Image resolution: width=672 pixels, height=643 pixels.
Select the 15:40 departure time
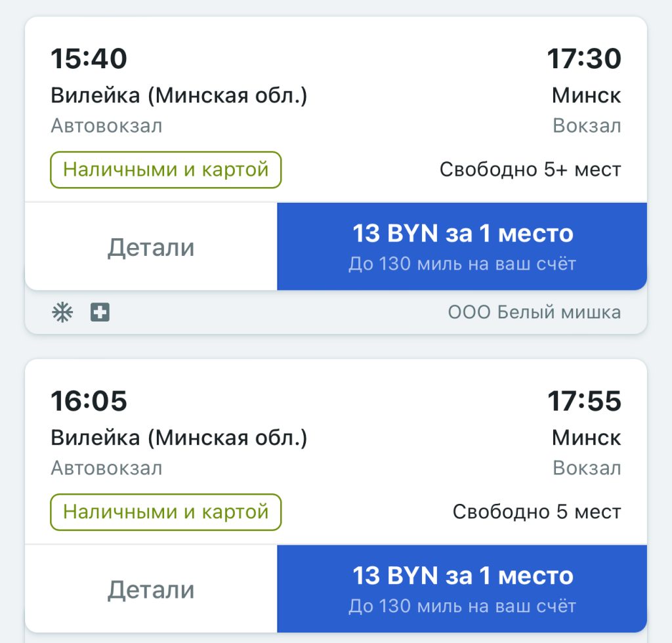[89, 59]
